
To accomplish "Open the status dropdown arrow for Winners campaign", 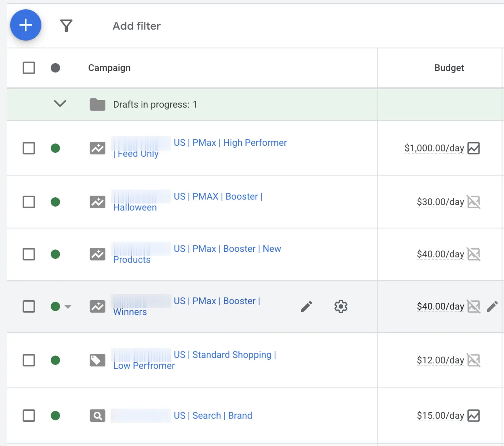I will pos(68,306).
